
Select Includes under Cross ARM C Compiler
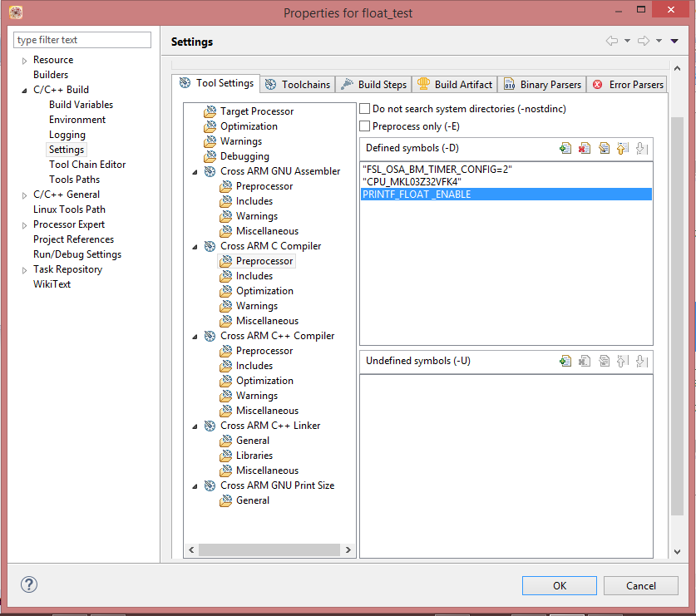254,276
